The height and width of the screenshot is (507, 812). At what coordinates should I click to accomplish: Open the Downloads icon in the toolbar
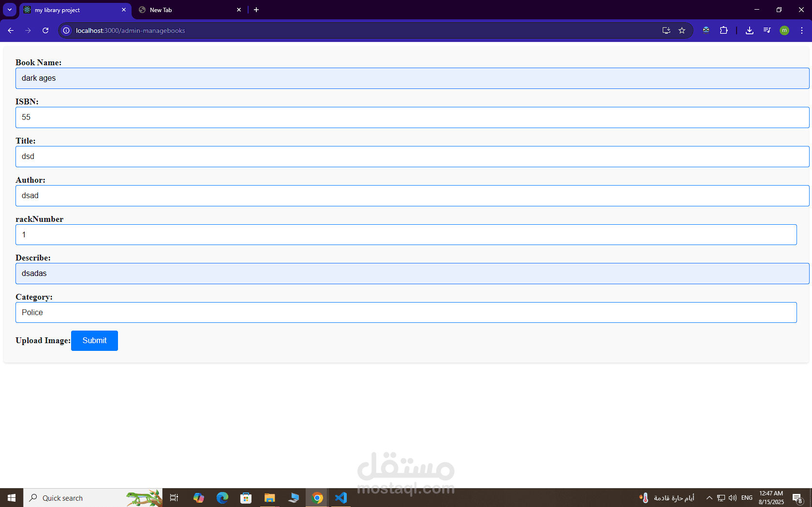(x=749, y=30)
